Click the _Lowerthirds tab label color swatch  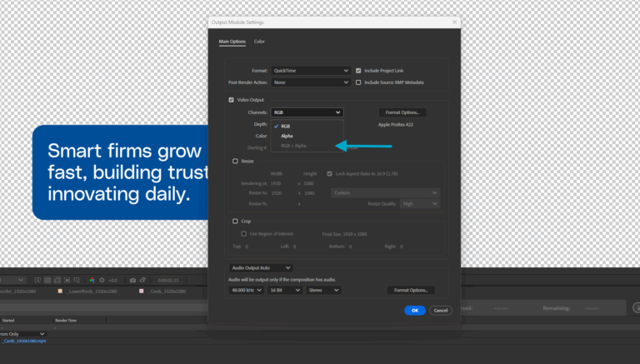click(x=60, y=292)
